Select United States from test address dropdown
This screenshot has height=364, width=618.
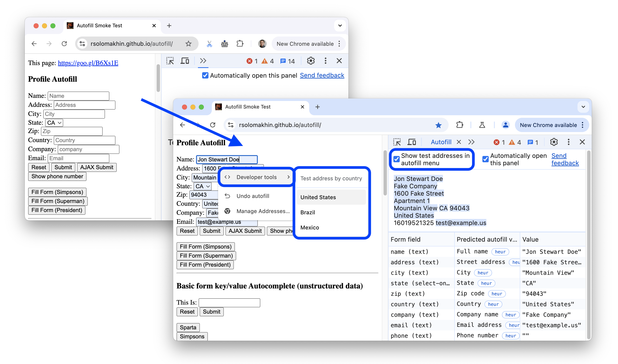[318, 197]
